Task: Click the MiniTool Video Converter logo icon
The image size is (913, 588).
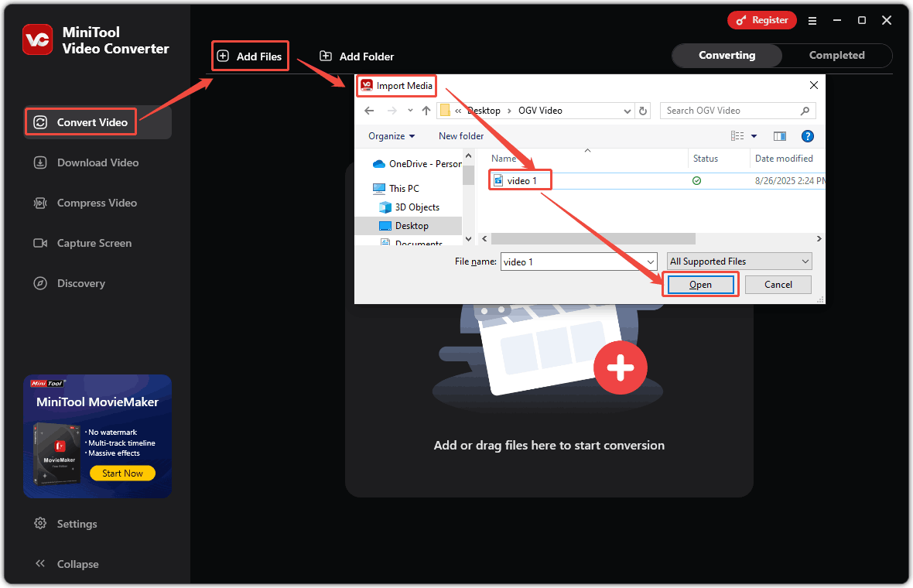Action: (x=37, y=39)
